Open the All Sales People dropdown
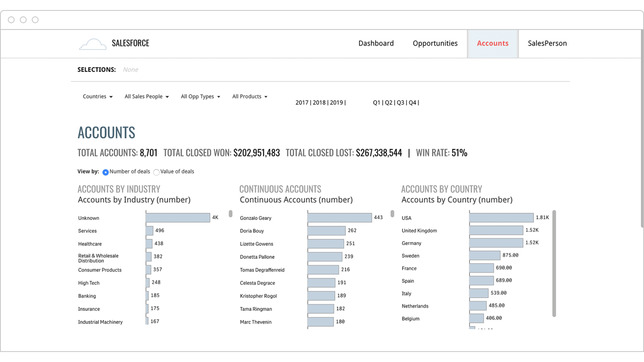This screenshot has width=644, height=362. coord(147,97)
